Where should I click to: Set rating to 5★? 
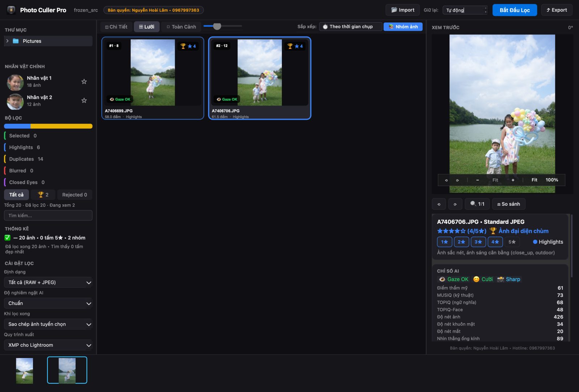pyautogui.click(x=512, y=242)
